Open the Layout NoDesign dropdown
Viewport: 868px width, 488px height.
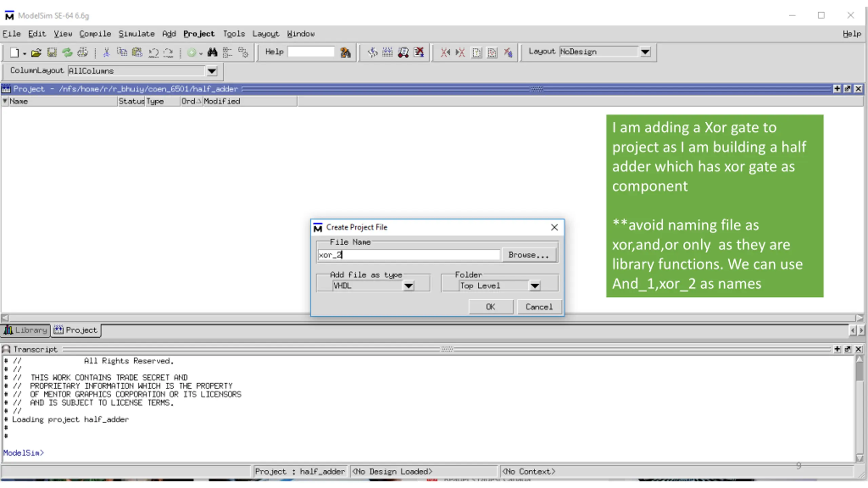[x=645, y=52]
